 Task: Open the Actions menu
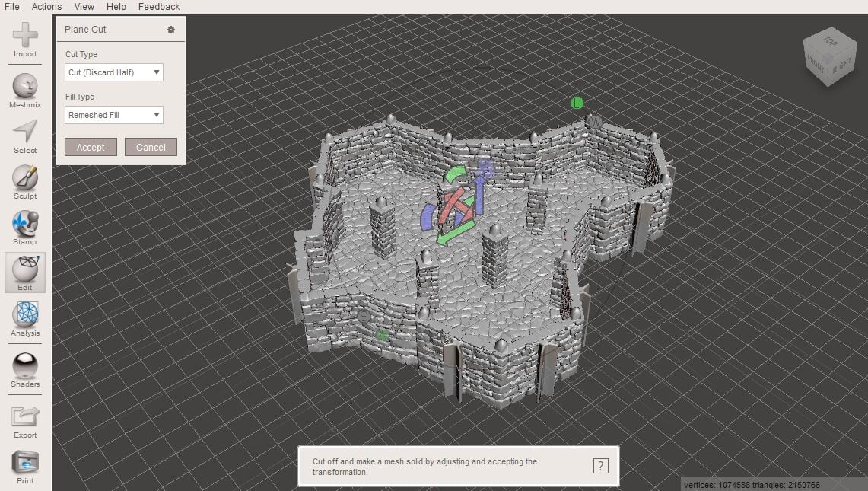46,7
